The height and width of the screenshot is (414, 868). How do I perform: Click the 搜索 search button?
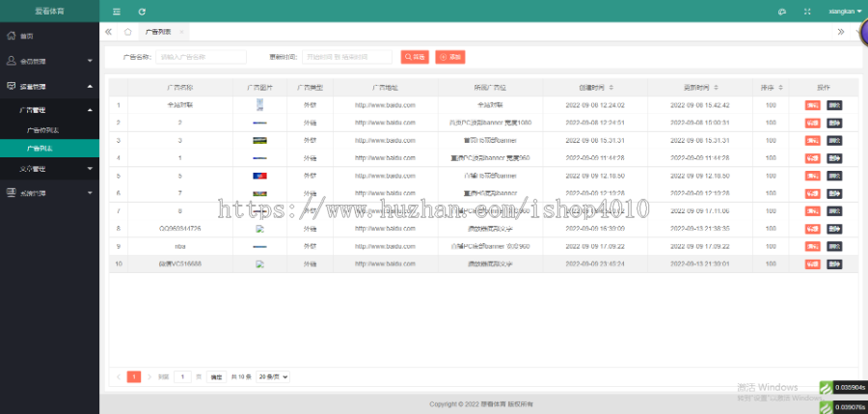(415, 57)
